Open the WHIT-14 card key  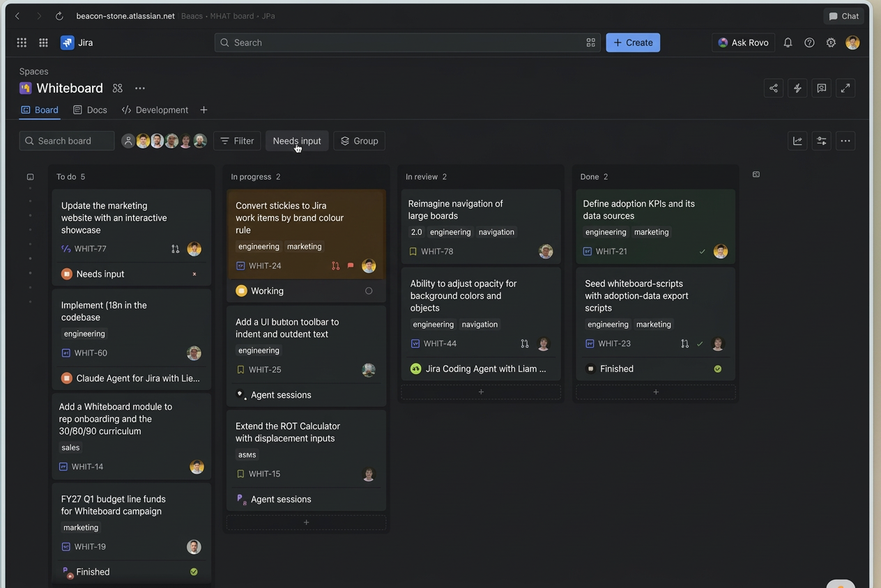pyautogui.click(x=87, y=467)
